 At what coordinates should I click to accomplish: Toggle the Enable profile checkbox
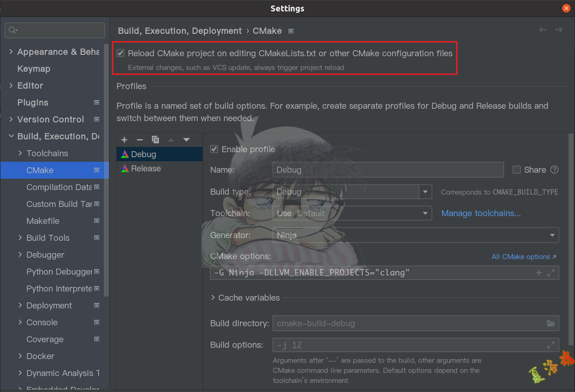(214, 149)
